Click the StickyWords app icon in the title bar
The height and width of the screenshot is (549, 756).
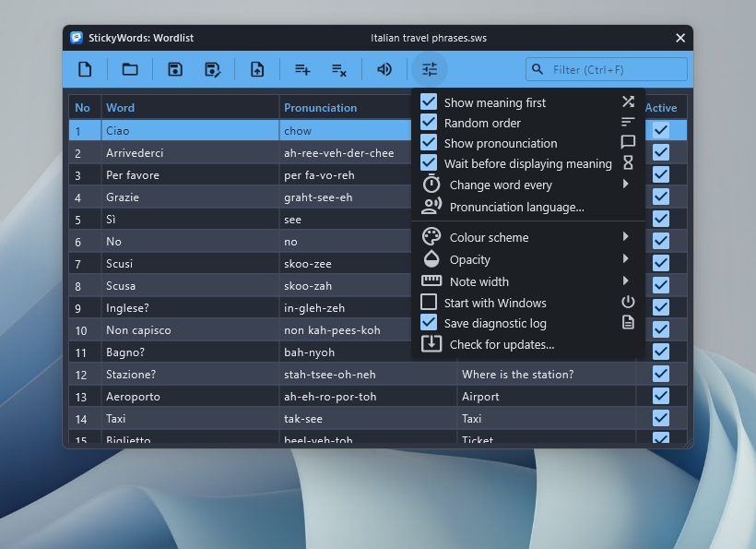77,38
